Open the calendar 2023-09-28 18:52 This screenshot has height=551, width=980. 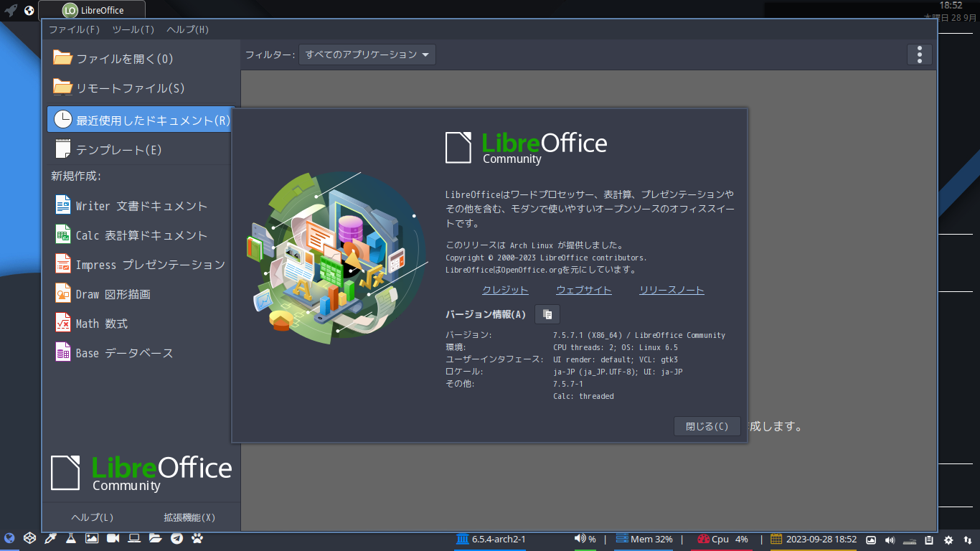click(x=814, y=539)
